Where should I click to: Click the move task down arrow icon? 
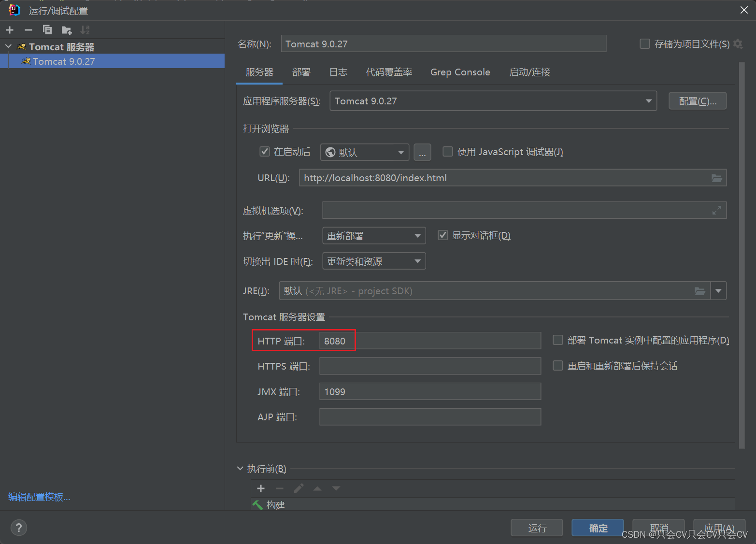pos(336,488)
